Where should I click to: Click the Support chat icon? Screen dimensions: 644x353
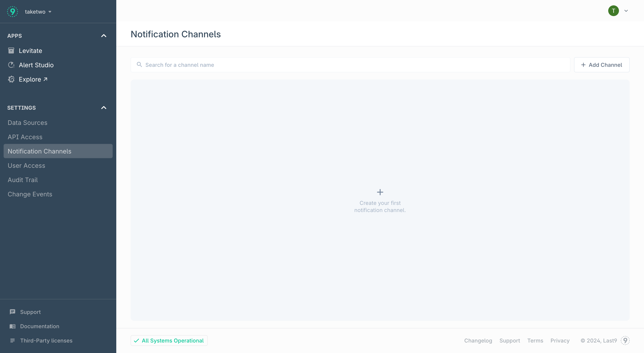click(12, 311)
